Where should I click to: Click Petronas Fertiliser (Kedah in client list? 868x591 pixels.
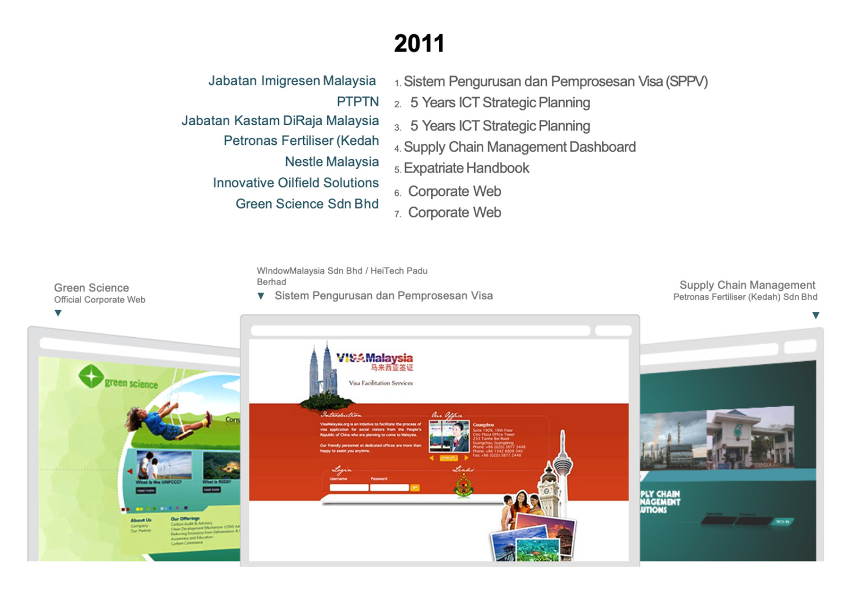pyautogui.click(x=301, y=141)
